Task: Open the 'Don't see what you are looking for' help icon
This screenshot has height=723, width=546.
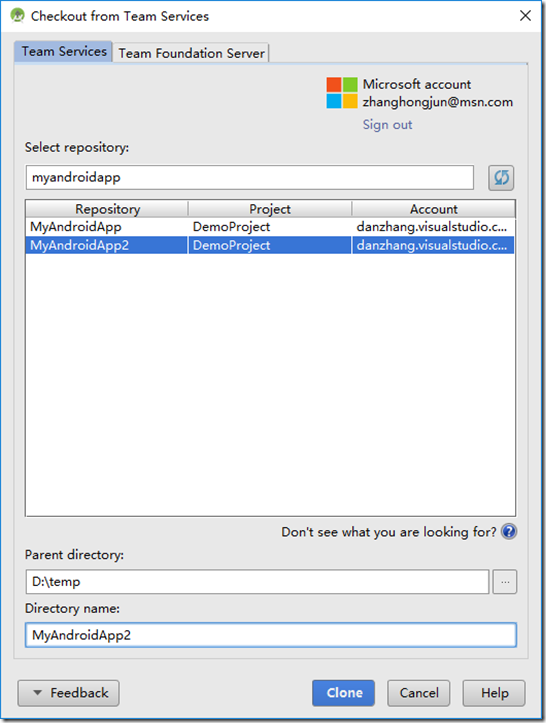Action: (509, 532)
